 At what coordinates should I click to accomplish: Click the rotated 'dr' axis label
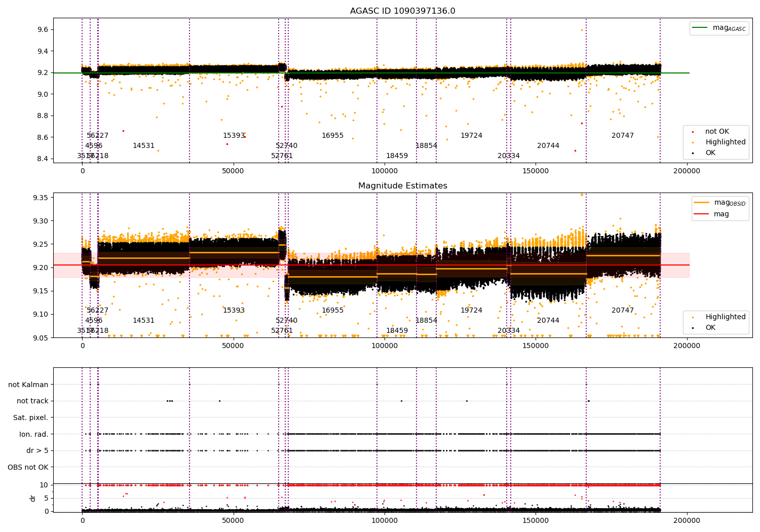tap(33, 498)
